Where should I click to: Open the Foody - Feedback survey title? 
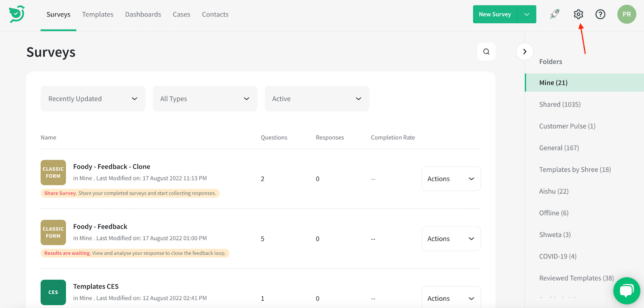[100, 227]
